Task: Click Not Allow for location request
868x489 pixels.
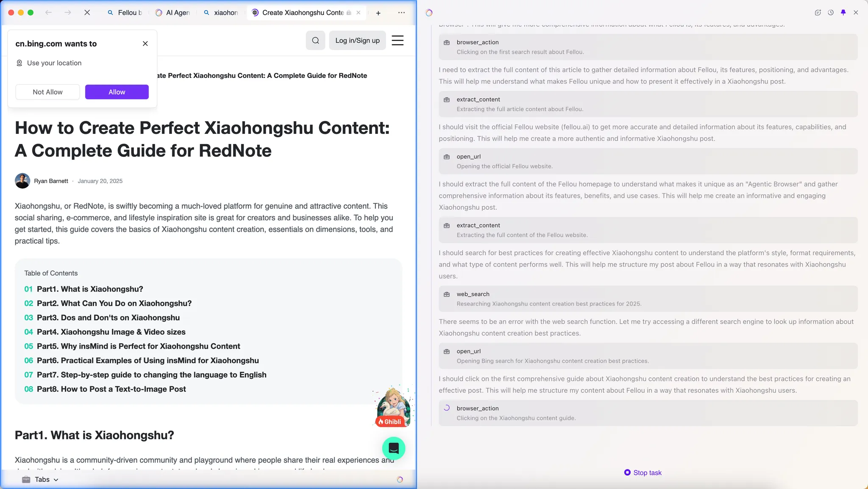Action: [x=47, y=92]
